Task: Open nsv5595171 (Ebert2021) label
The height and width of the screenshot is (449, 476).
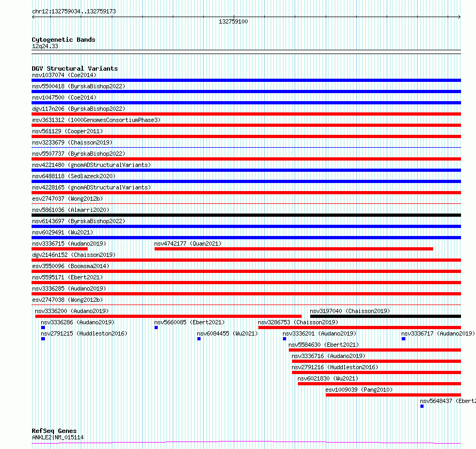Action: coord(67,277)
